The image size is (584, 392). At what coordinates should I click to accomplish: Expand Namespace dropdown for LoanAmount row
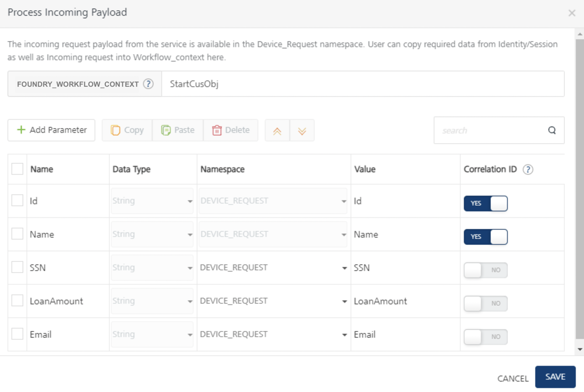click(x=344, y=301)
